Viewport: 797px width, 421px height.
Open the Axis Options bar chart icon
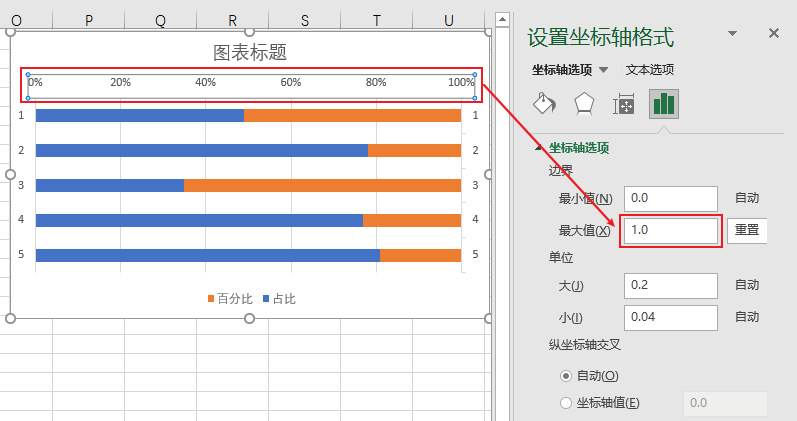coord(663,104)
